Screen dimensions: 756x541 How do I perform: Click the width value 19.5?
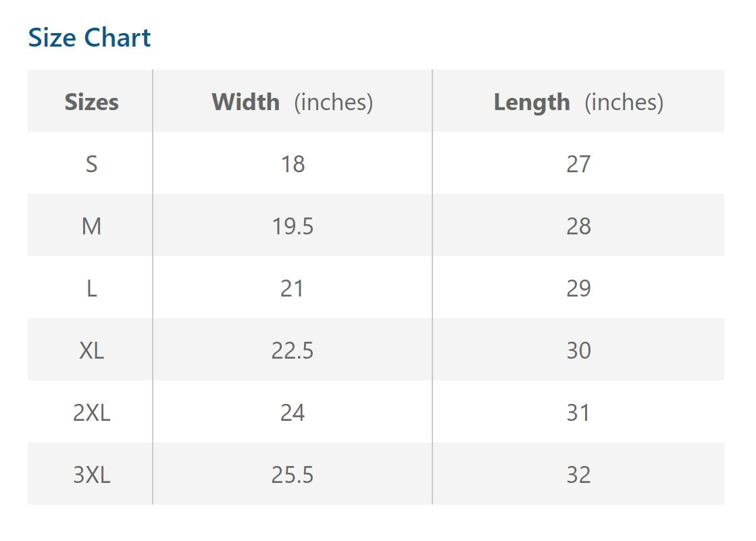pos(293,226)
